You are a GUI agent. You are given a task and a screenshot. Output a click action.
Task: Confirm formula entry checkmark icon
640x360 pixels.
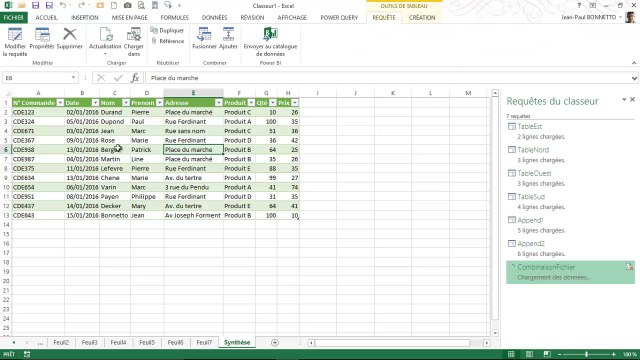pyautogui.click(x=118, y=78)
